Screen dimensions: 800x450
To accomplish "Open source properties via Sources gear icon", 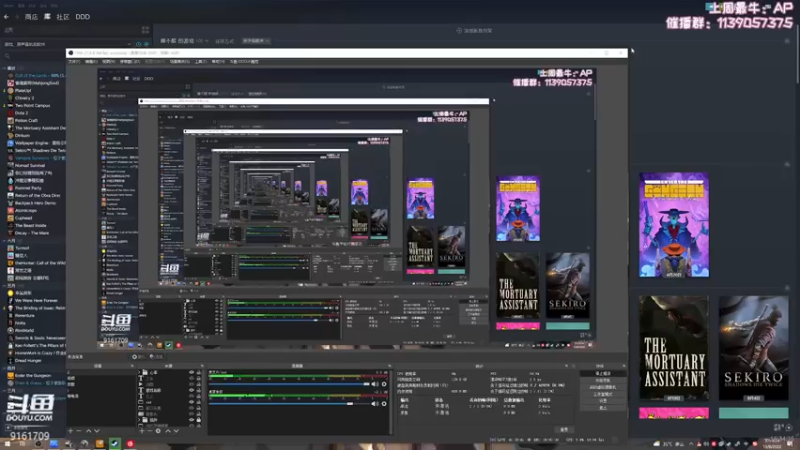I will 158,431.
